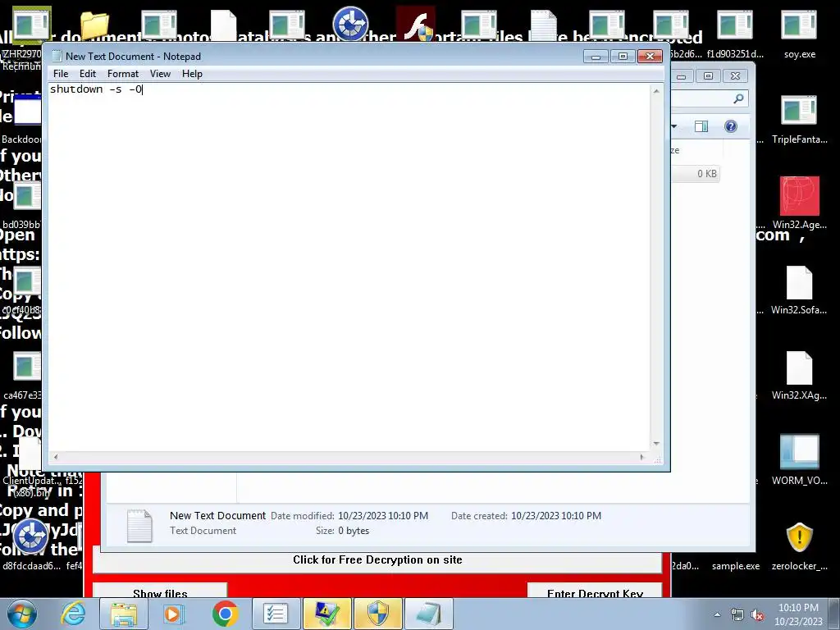Viewport: 840px width, 630px height.
Task: Open the File menu in Notepad
Action: point(61,74)
